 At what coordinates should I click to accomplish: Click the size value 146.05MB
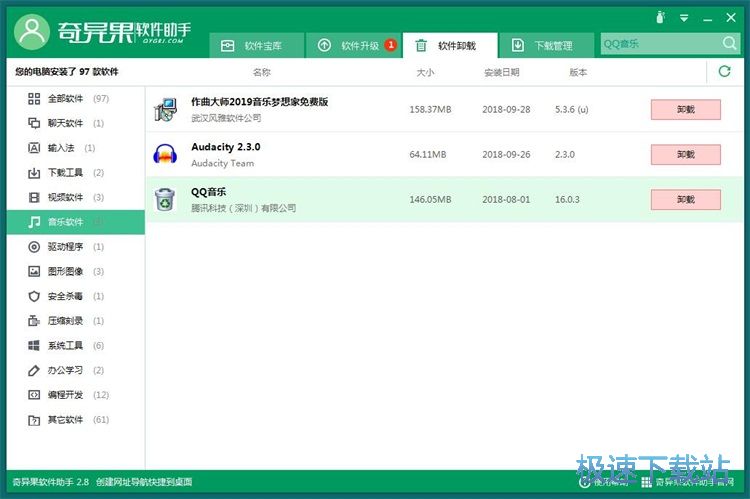[x=430, y=200]
